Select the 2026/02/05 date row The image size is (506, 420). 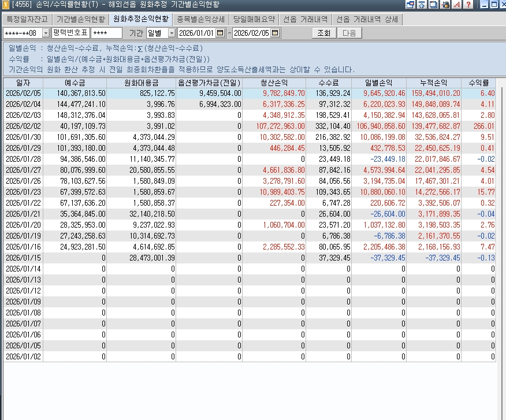click(250, 93)
